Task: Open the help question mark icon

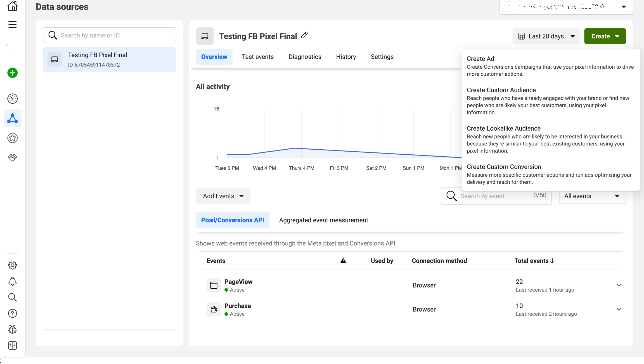Action: click(12, 313)
